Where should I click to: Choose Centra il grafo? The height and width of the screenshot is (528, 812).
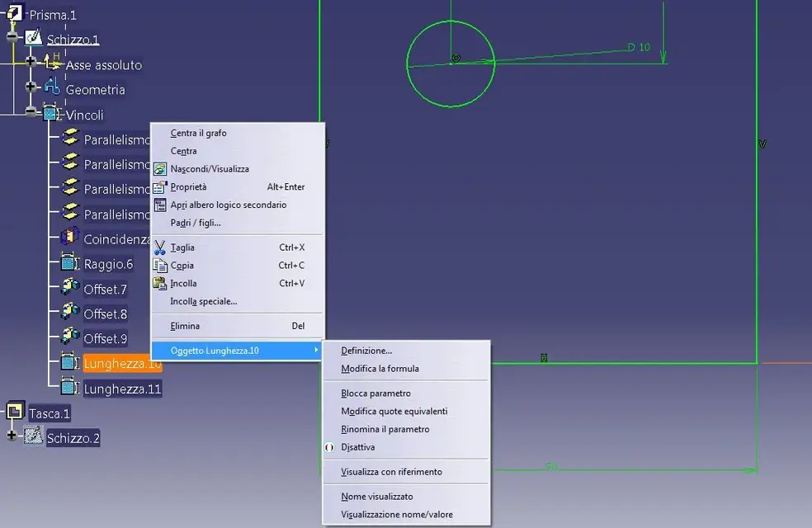pyautogui.click(x=198, y=133)
